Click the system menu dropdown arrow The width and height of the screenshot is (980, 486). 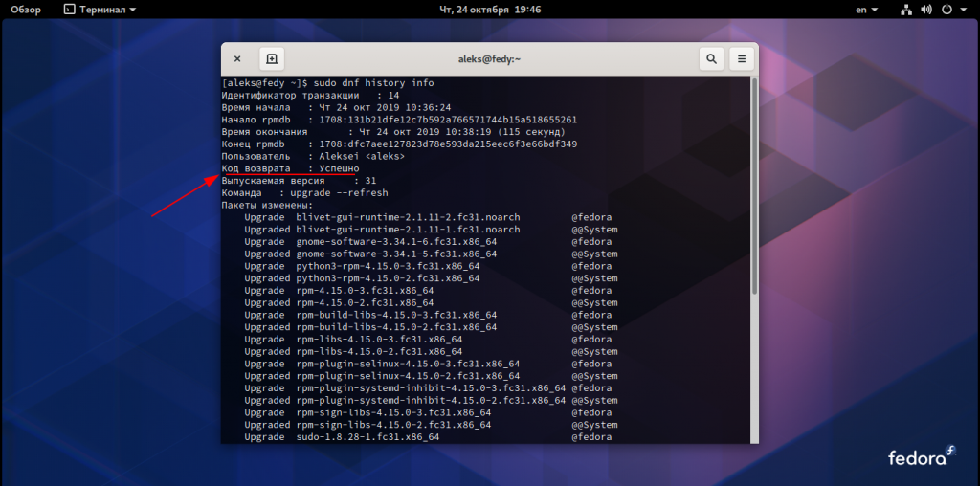(x=962, y=10)
